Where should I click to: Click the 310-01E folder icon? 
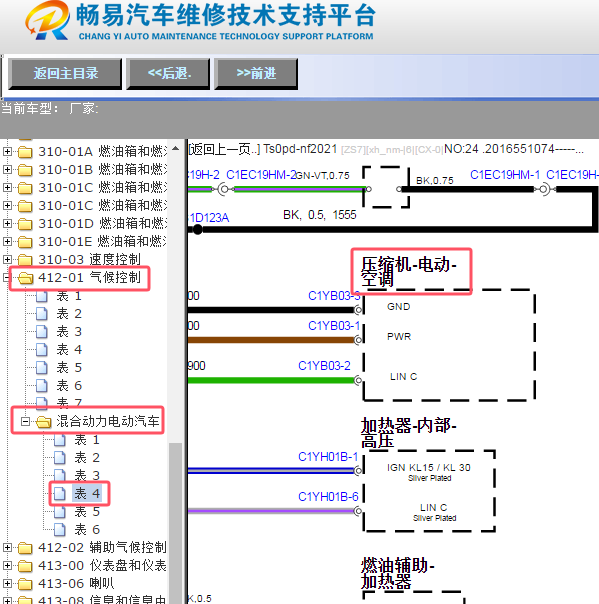tap(25, 242)
